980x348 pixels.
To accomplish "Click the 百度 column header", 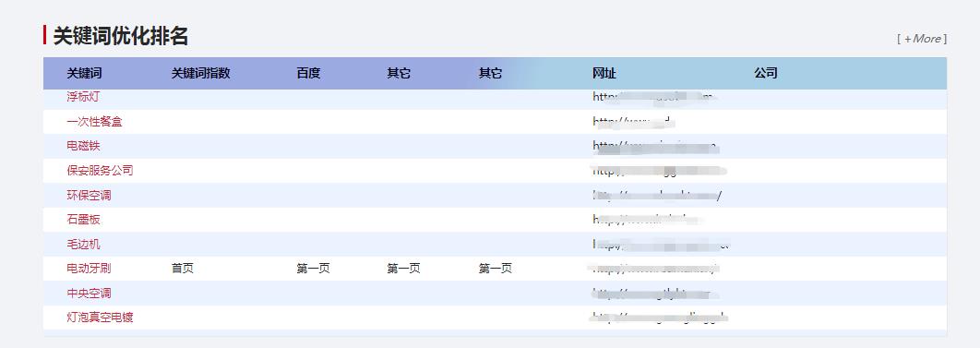I will pyautogui.click(x=308, y=73).
